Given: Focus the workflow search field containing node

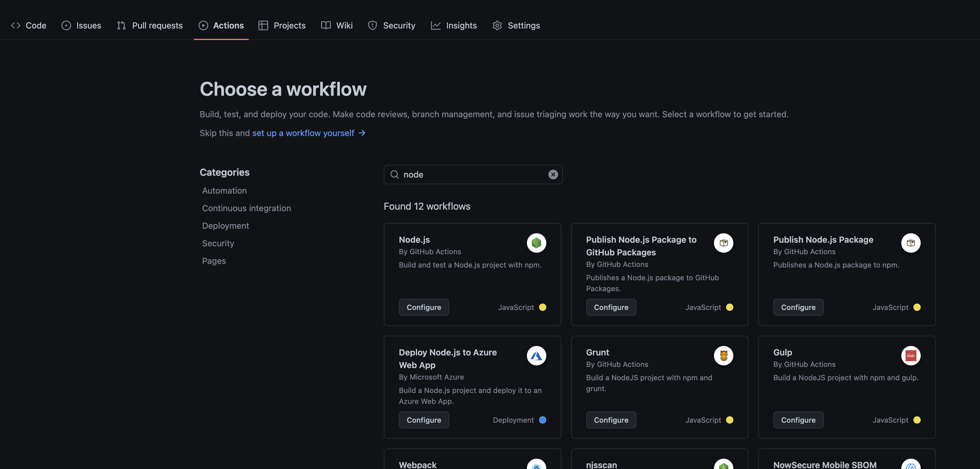Looking at the screenshot, I should 472,174.
